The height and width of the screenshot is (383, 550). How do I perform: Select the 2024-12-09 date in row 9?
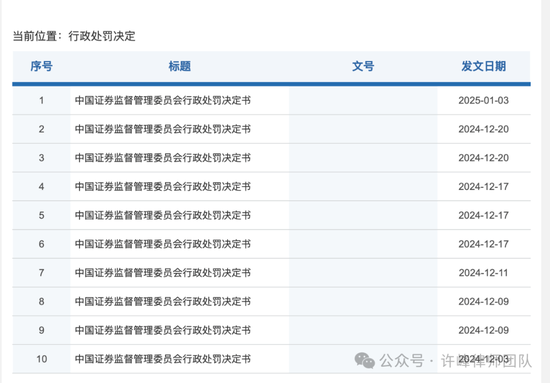tap(483, 330)
